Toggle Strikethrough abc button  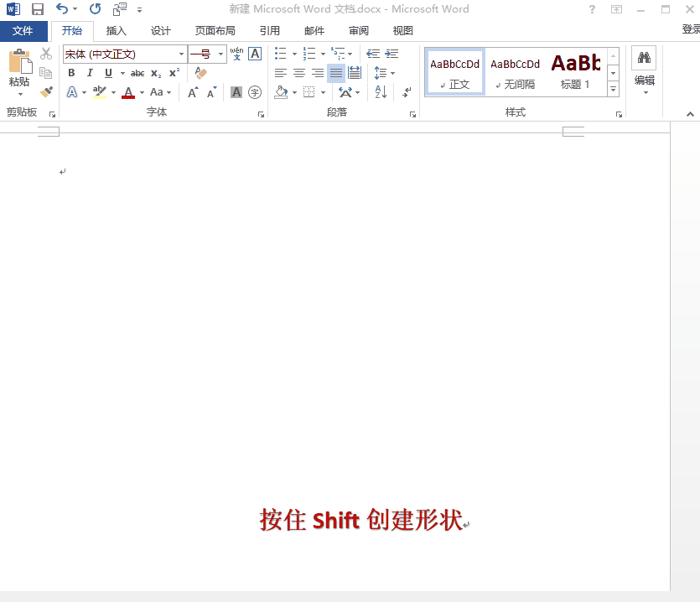pyautogui.click(x=137, y=73)
